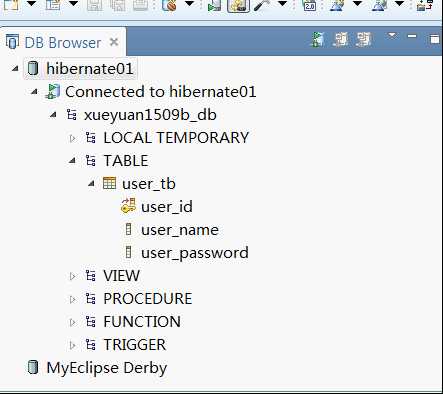
Task: Select the VIEW folder
Action: tap(121, 276)
